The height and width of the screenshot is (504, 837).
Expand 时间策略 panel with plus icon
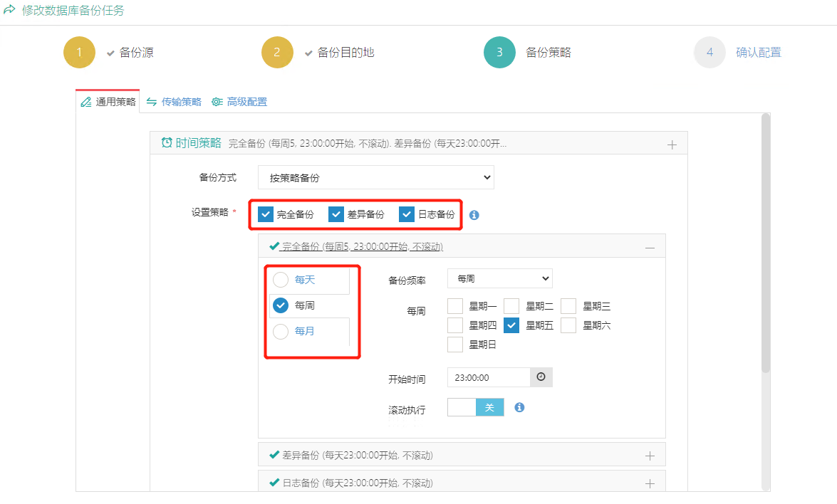coord(671,145)
